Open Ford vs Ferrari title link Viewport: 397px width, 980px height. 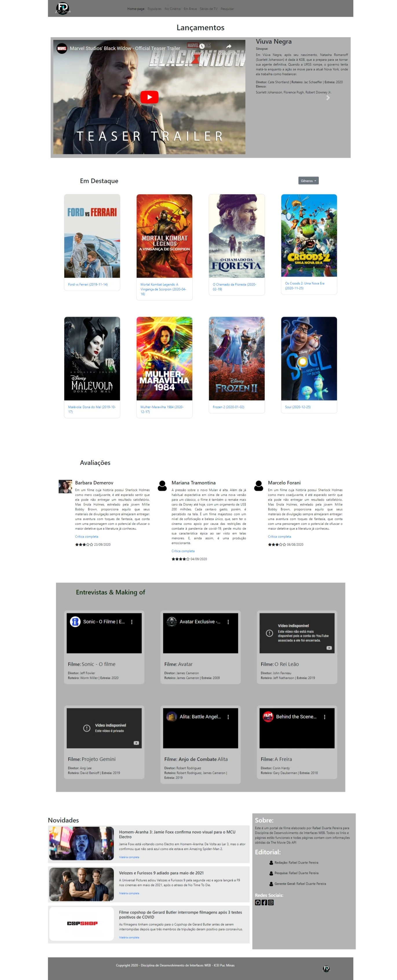click(x=88, y=285)
